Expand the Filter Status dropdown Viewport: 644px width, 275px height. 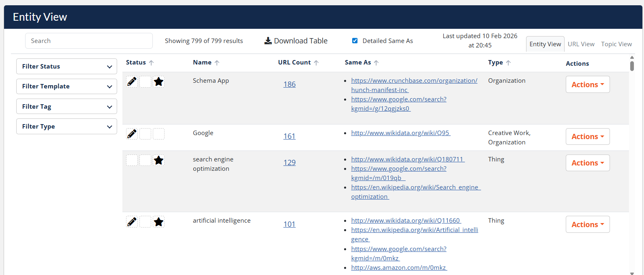[66, 67]
